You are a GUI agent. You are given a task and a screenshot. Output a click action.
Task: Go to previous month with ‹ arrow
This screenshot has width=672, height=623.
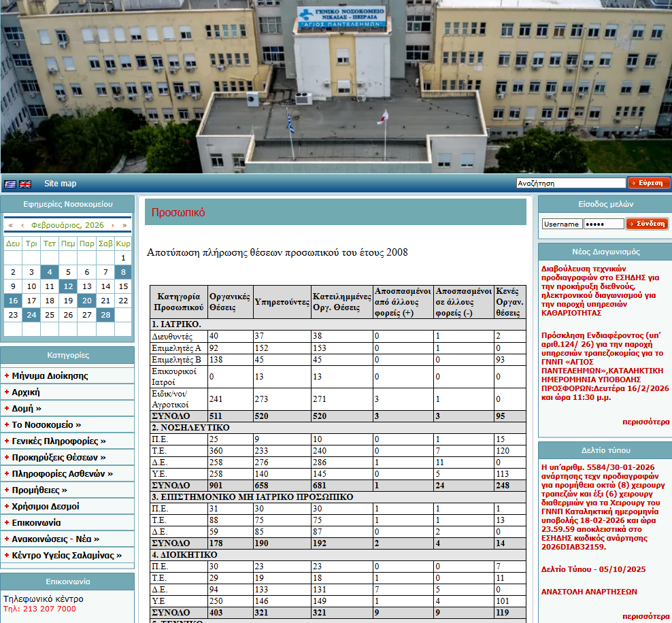point(22,225)
